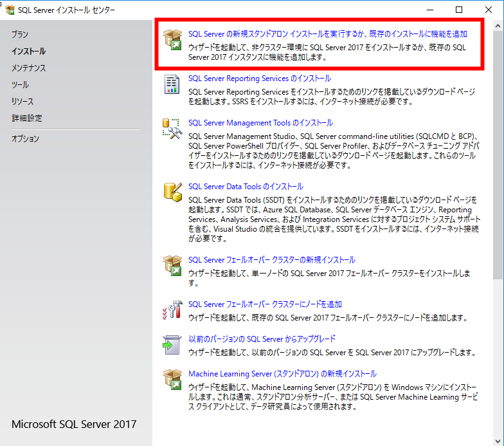Click the upgrade from previous version icon
Viewport: 504px width, 446px height.
coord(172,345)
